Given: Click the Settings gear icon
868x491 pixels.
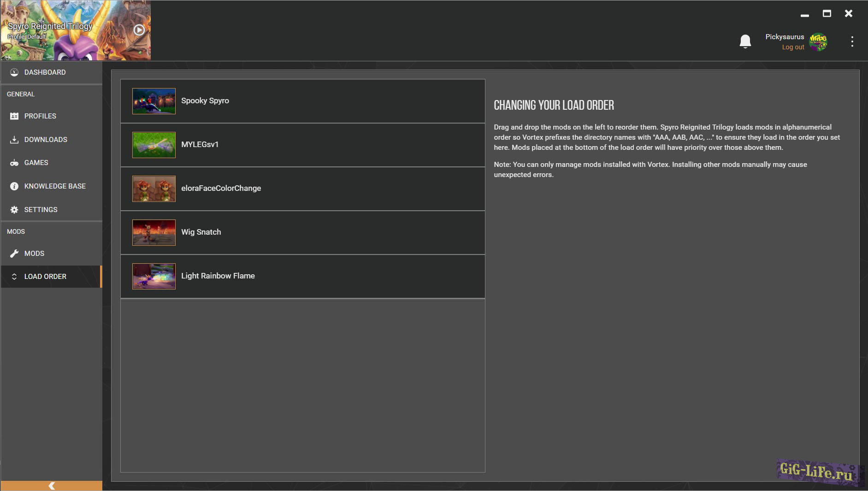Looking at the screenshot, I should pos(14,210).
